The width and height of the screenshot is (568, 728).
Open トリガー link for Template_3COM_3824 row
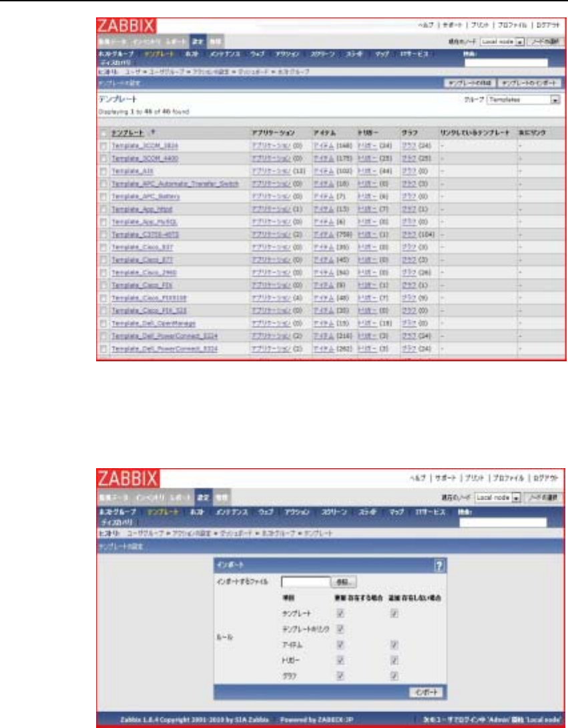tap(367, 146)
